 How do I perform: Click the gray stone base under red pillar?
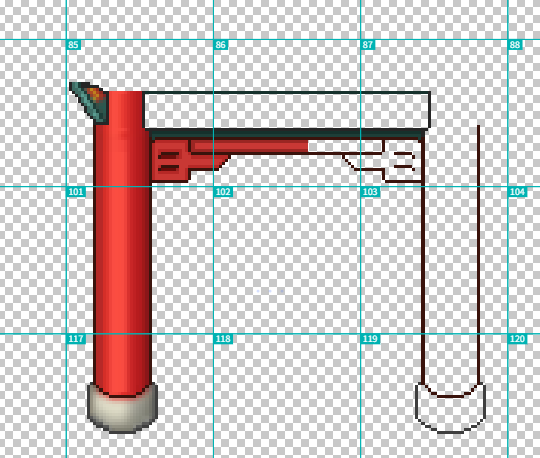click(x=122, y=410)
